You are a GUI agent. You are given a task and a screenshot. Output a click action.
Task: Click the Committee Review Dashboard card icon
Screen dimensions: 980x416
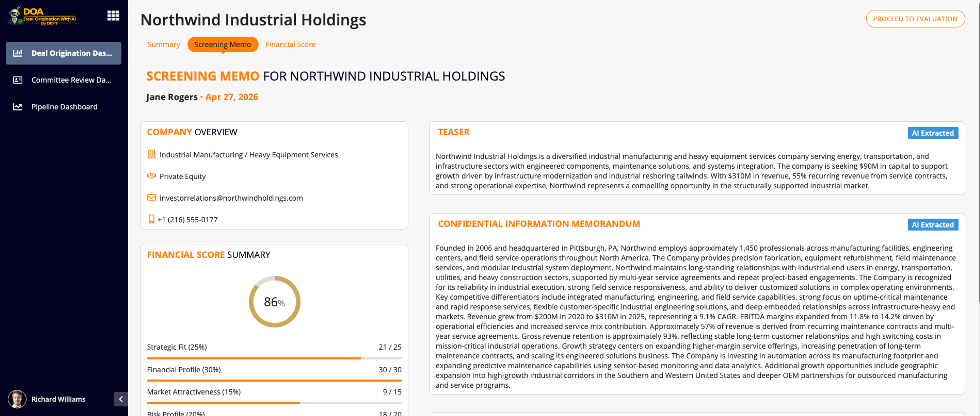18,80
